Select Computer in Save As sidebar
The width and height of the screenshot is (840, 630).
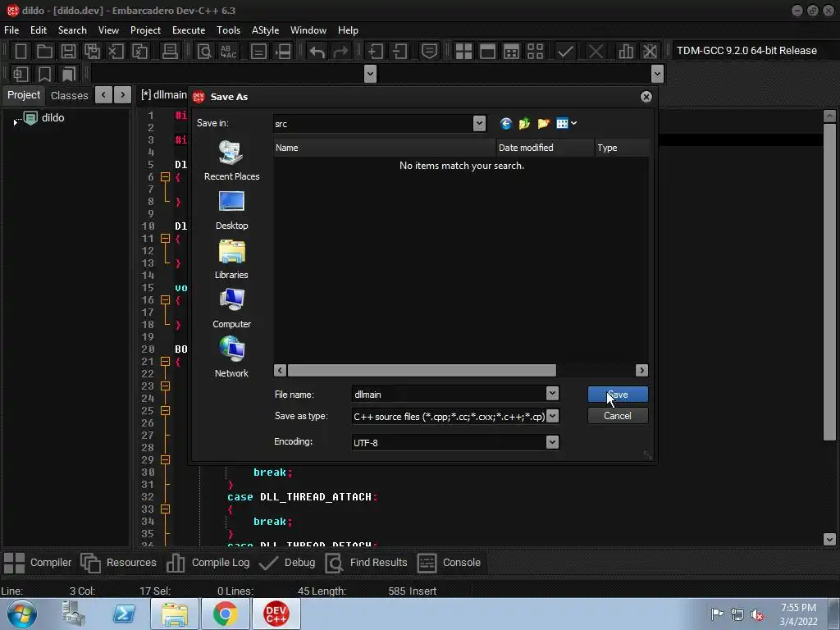click(231, 308)
